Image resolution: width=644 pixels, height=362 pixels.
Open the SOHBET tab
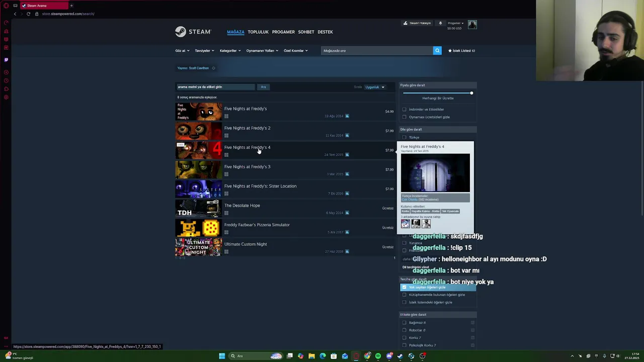306,32
